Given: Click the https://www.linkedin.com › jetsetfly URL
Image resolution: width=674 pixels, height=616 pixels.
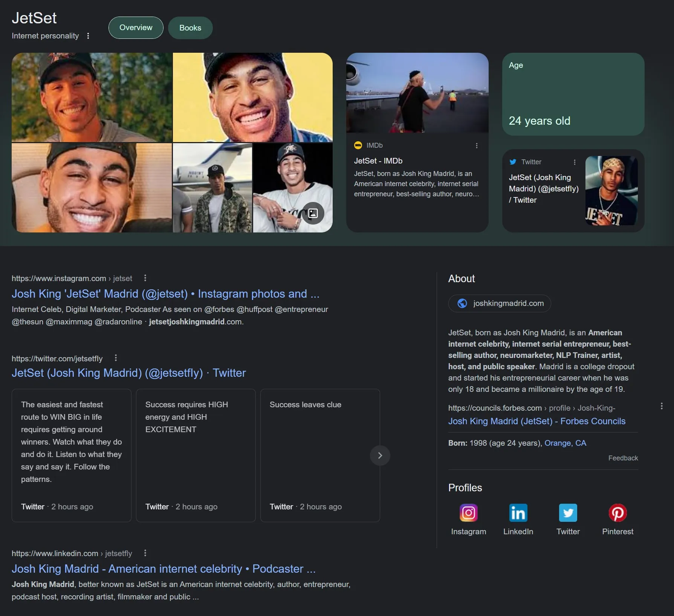Looking at the screenshot, I should 72,553.
